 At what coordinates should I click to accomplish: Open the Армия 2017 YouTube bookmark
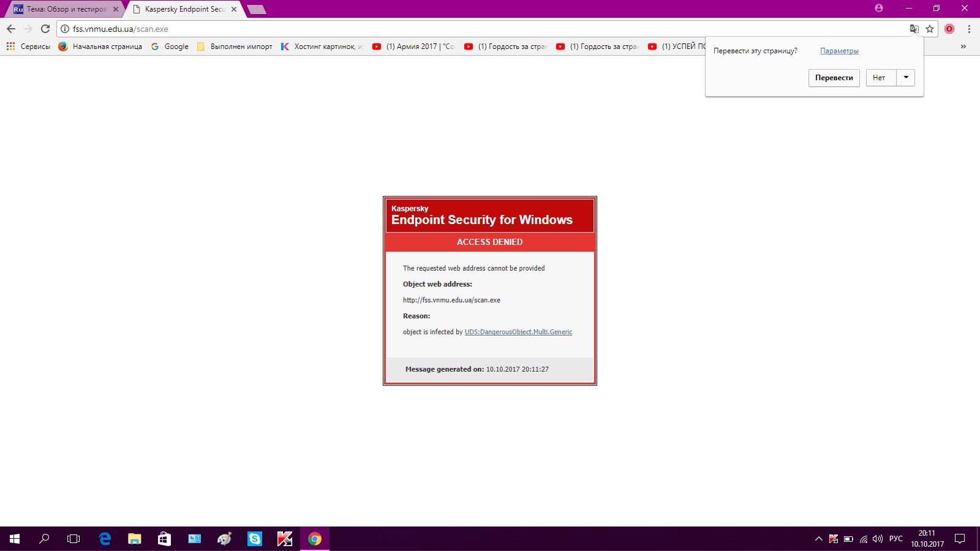[414, 47]
